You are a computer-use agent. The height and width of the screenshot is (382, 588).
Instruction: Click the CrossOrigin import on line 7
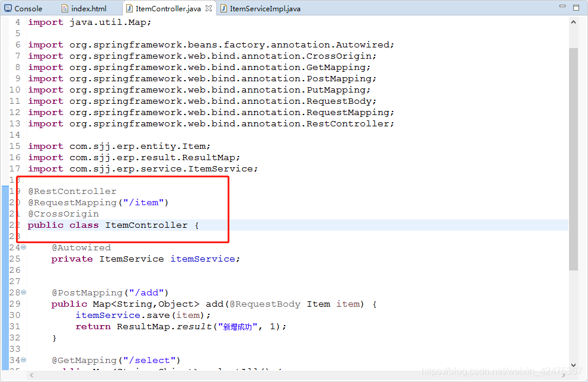[x=202, y=56]
